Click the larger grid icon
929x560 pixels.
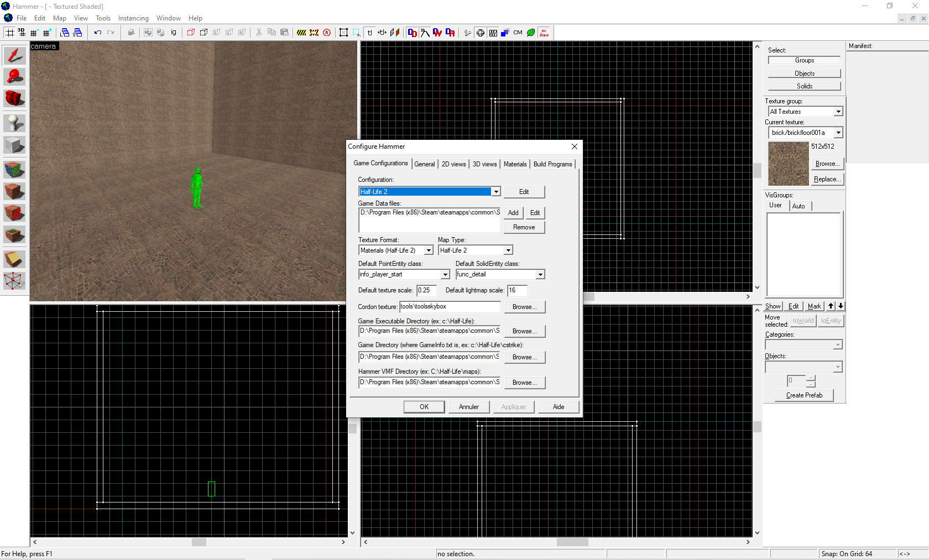(47, 33)
